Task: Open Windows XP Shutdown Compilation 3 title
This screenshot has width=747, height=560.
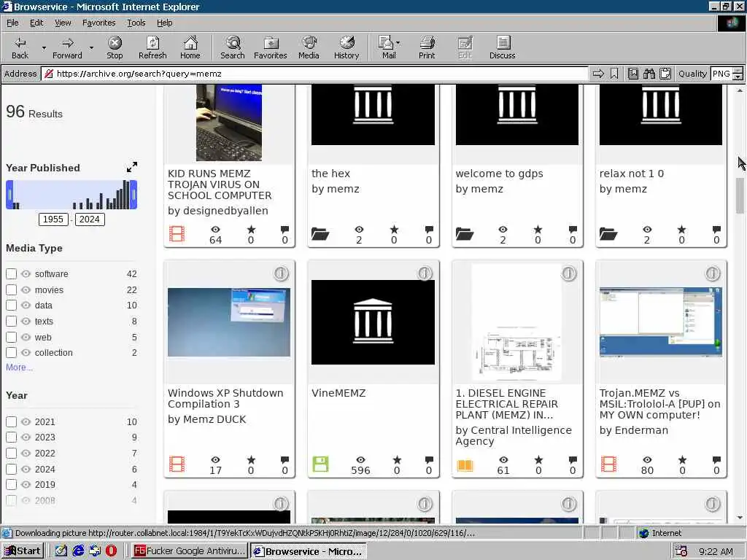Action: [x=225, y=399]
